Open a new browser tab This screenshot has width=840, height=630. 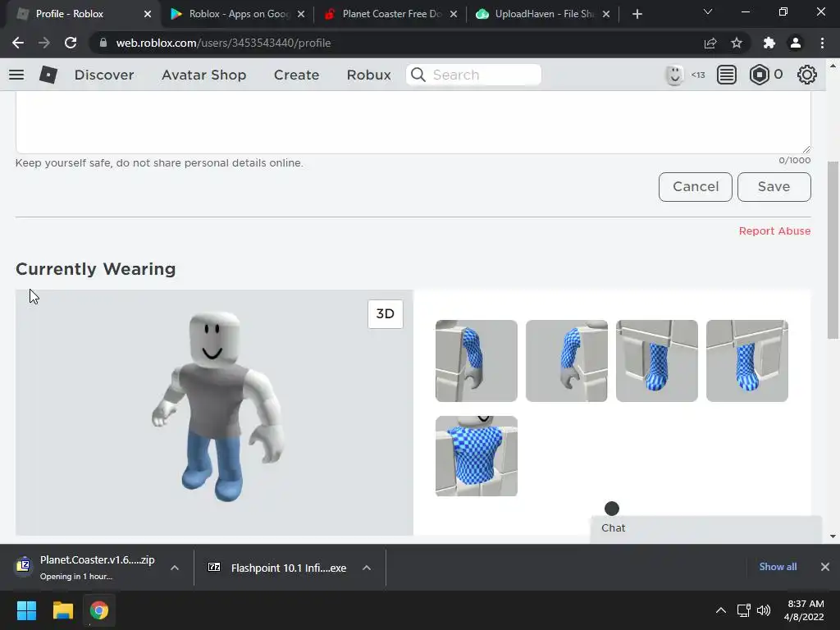tap(637, 14)
